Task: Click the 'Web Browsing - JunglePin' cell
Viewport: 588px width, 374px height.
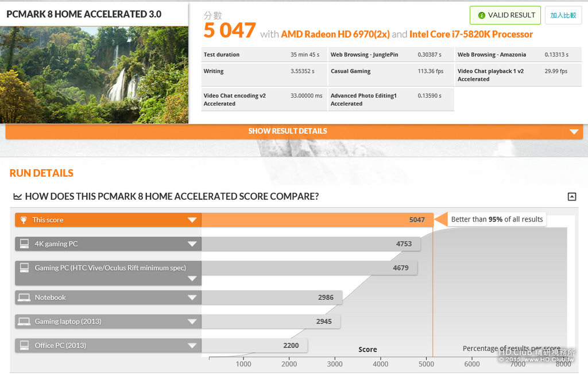Action: (391, 54)
